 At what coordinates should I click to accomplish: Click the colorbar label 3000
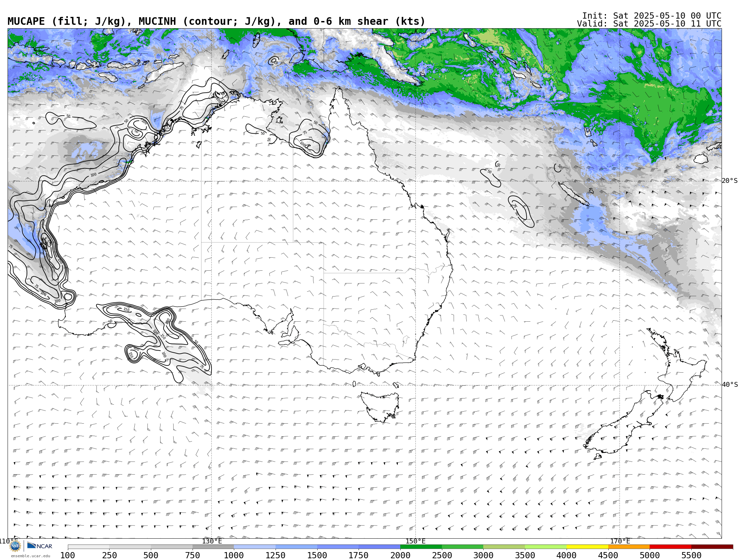483,555
